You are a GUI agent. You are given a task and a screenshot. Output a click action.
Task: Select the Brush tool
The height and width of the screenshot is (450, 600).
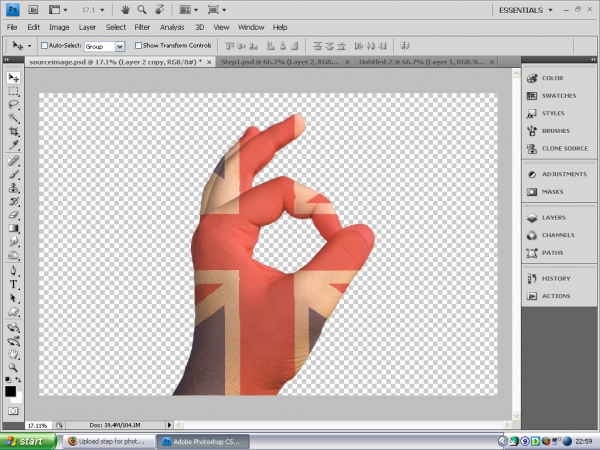(13, 174)
